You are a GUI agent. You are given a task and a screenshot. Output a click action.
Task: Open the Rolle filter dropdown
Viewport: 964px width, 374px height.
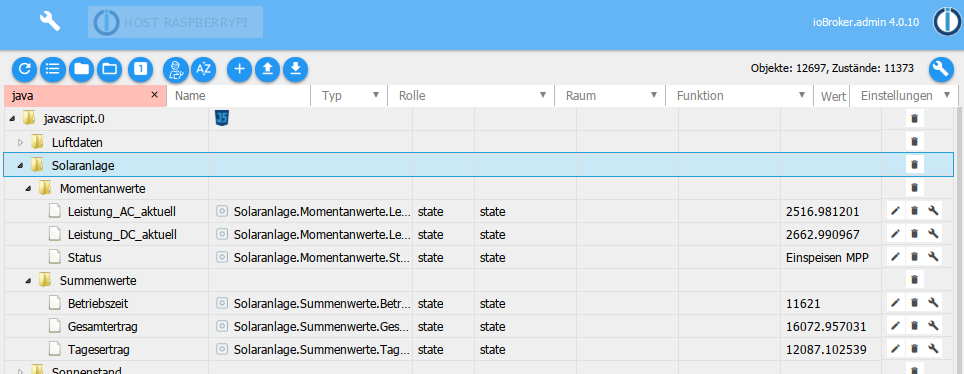click(x=543, y=96)
